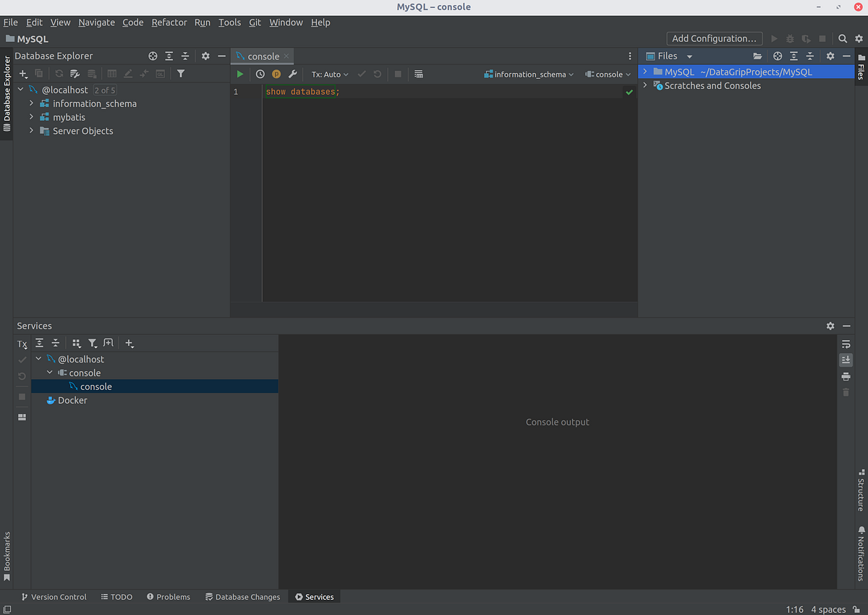868x615 pixels.
Task: Click the Add Configuration button
Action: tap(714, 38)
